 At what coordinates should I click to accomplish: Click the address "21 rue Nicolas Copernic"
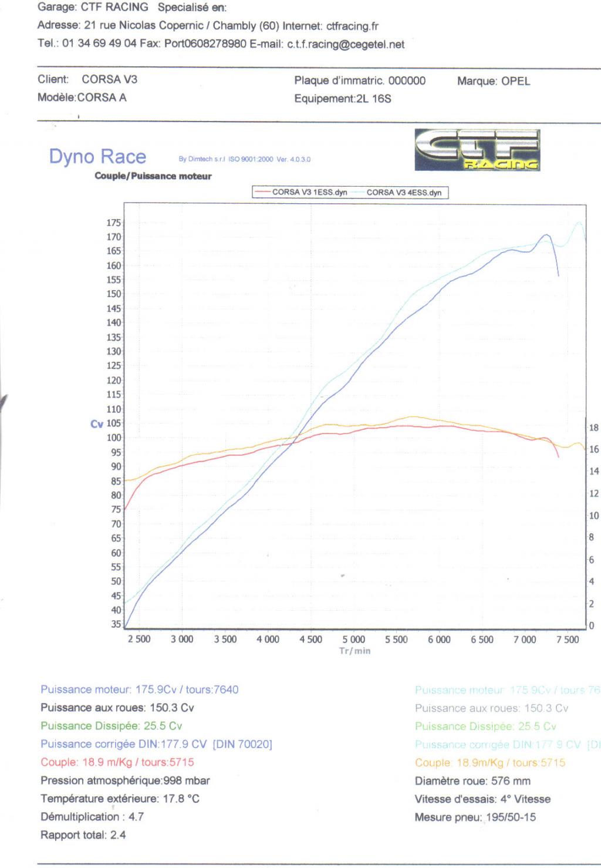coord(144,26)
